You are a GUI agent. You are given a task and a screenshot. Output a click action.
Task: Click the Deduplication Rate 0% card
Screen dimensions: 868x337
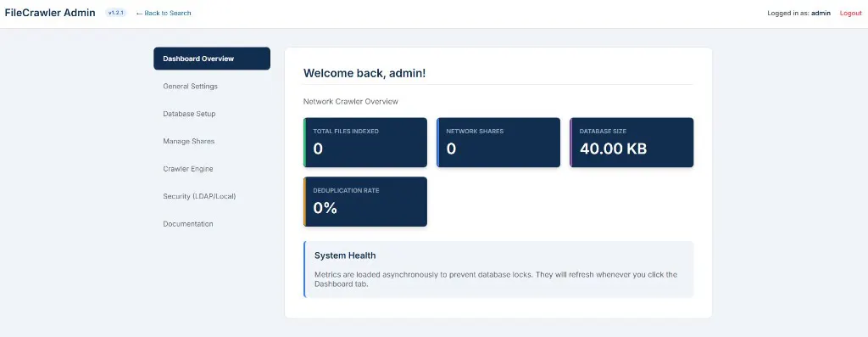pos(365,202)
